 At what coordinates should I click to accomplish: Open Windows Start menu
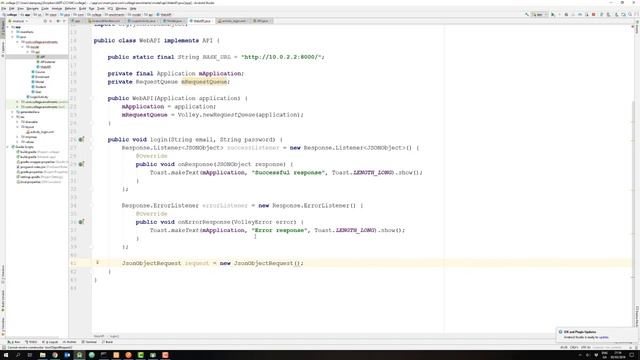coord(6,355)
